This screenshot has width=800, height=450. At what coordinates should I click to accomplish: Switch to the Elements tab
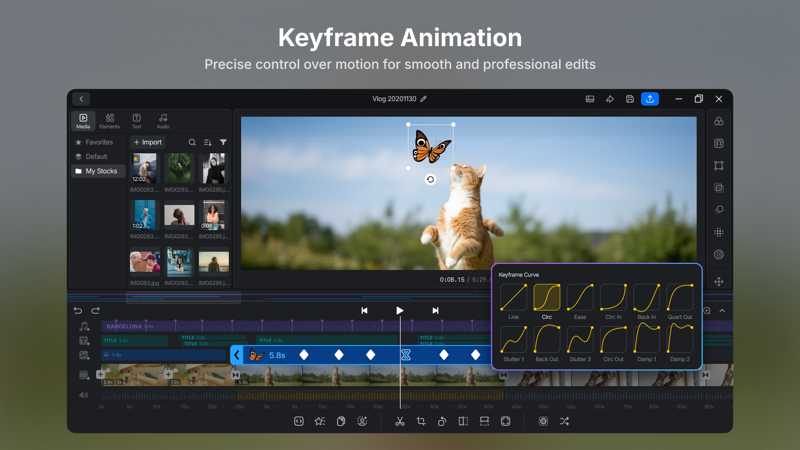[109, 121]
